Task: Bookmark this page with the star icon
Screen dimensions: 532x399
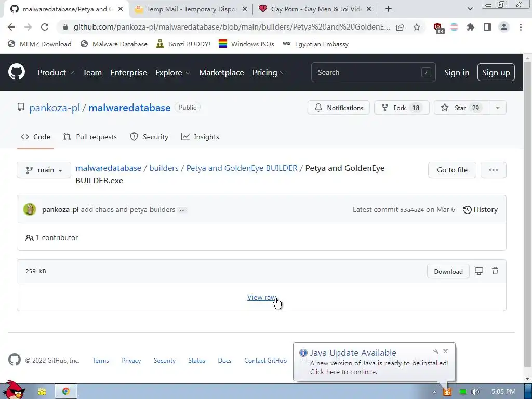Action: point(417,27)
